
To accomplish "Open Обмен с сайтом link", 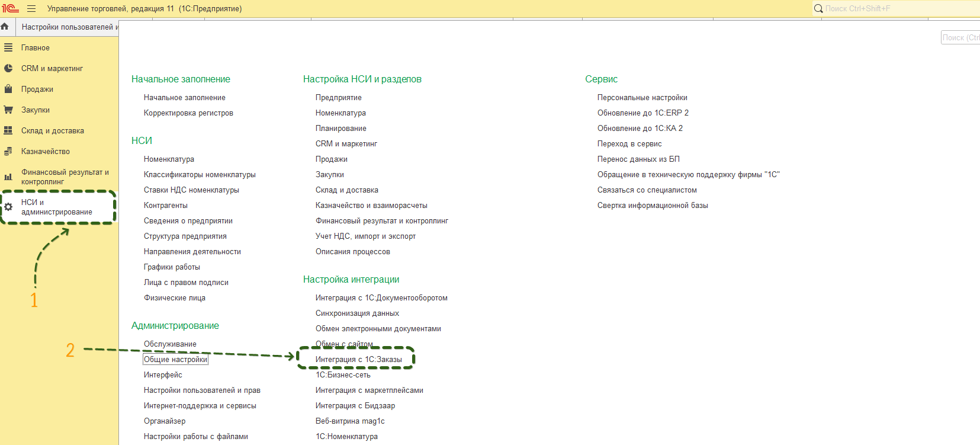I will point(344,344).
